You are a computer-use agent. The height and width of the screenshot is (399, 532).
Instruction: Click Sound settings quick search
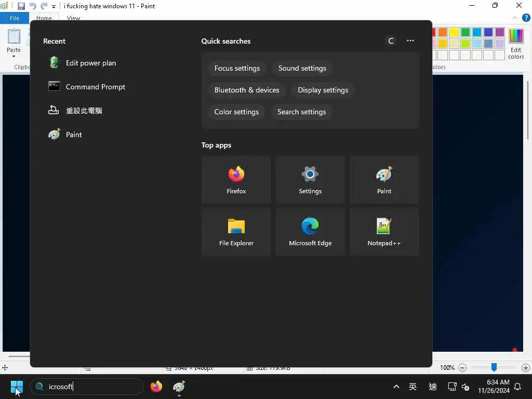302,68
